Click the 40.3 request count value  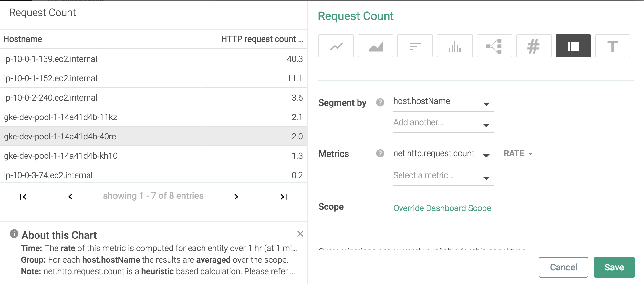point(295,59)
